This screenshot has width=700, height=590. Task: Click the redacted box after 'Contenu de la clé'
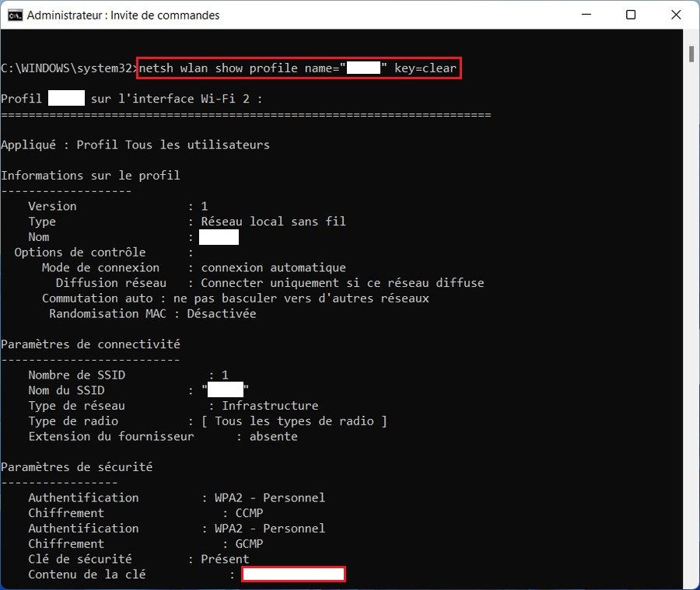(293, 574)
